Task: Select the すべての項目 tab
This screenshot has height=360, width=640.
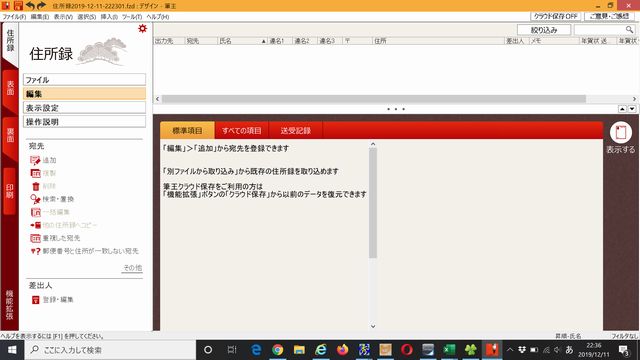Action: click(x=242, y=131)
